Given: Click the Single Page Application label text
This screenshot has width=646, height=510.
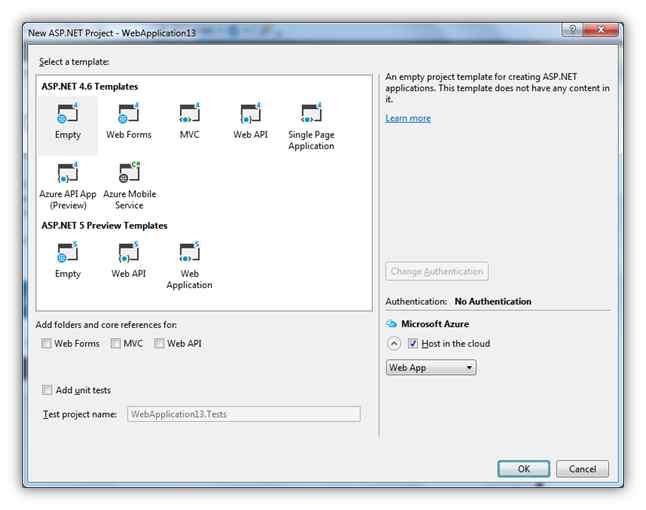Looking at the screenshot, I should click(311, 140).
